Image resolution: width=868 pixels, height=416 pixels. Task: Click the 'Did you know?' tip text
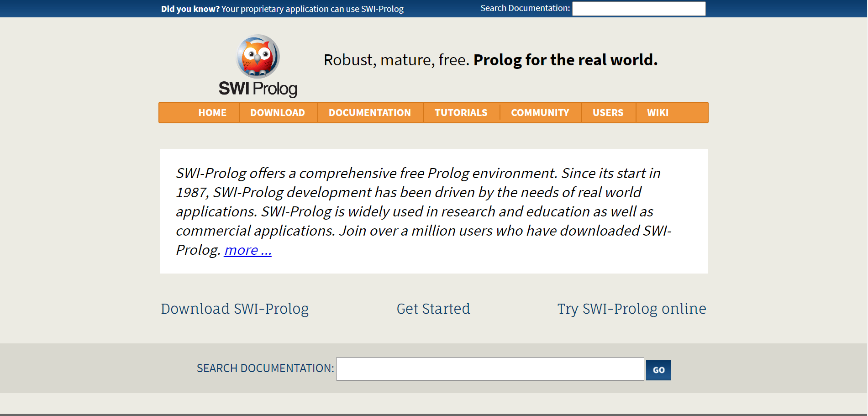click(282, 9)
